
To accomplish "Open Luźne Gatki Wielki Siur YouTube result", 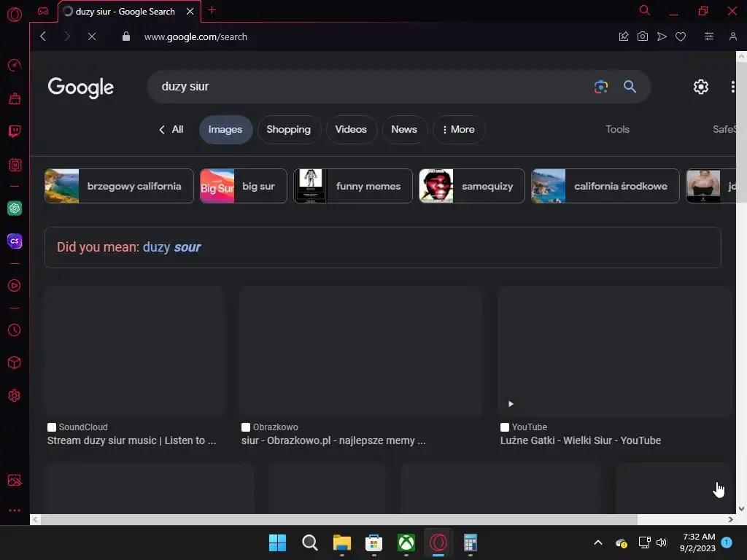I will [580, 440].
